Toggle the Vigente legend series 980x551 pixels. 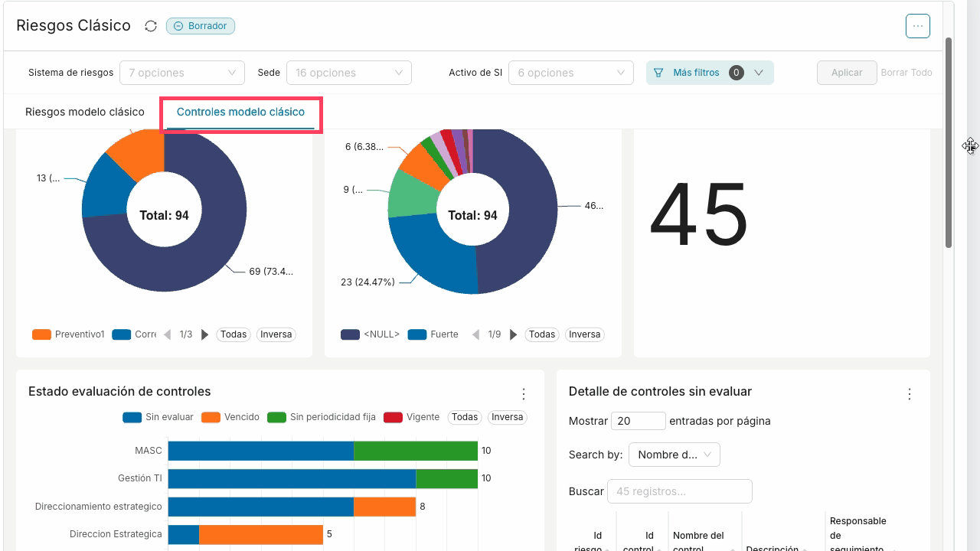(412, 417)
